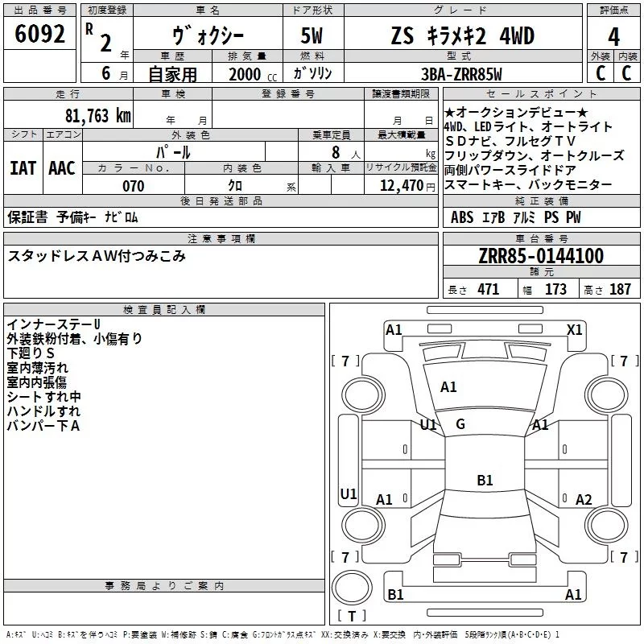Click the color number 070

tap(134, 186)
